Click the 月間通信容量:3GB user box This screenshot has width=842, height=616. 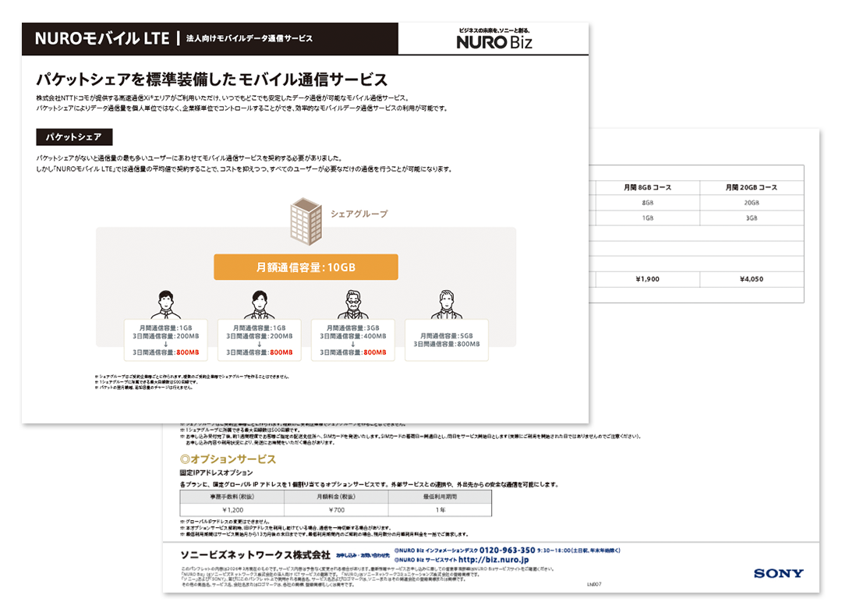tap(353, 340)
